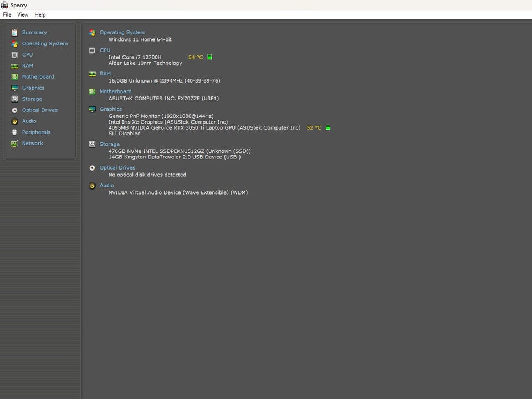Select Graphics in the sidebar

coord(33,88)
